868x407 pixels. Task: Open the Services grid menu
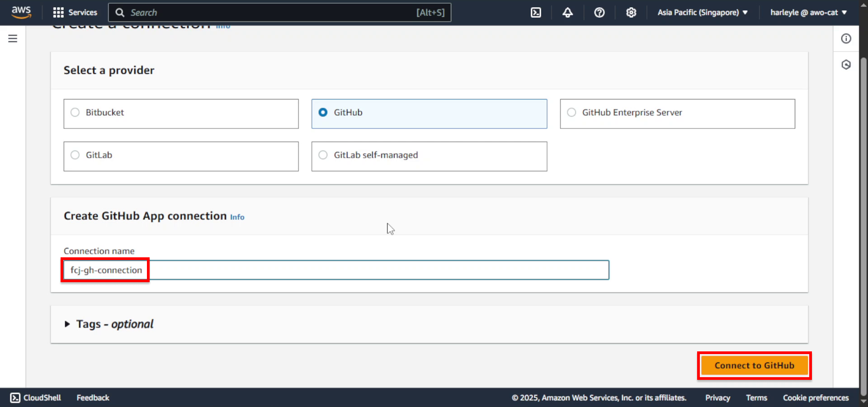(58, 13)
